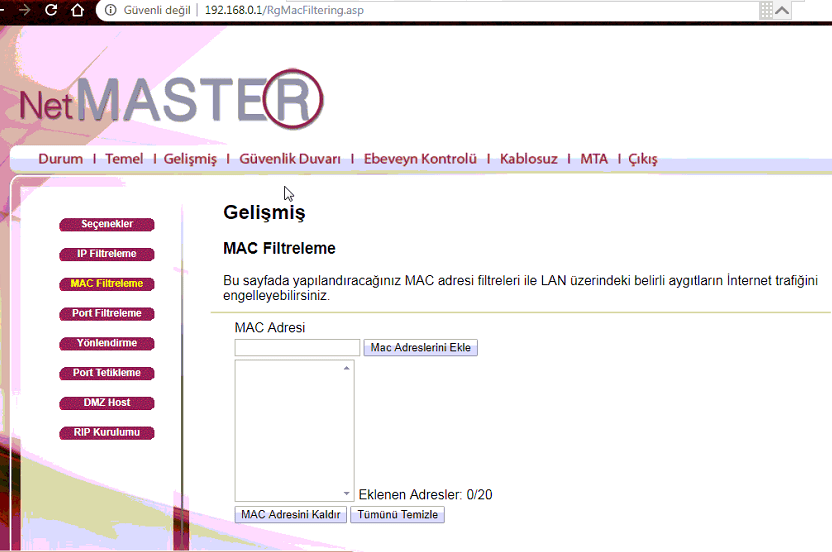Click the browser home icon

77,10
